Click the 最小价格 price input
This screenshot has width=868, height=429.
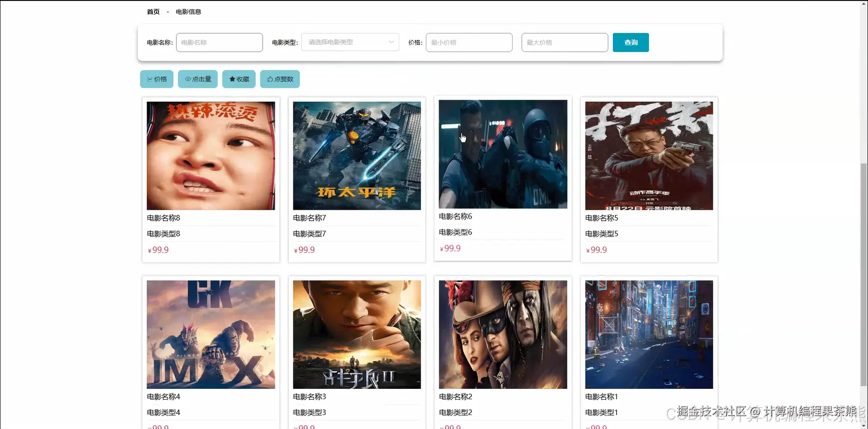[469, 42]
